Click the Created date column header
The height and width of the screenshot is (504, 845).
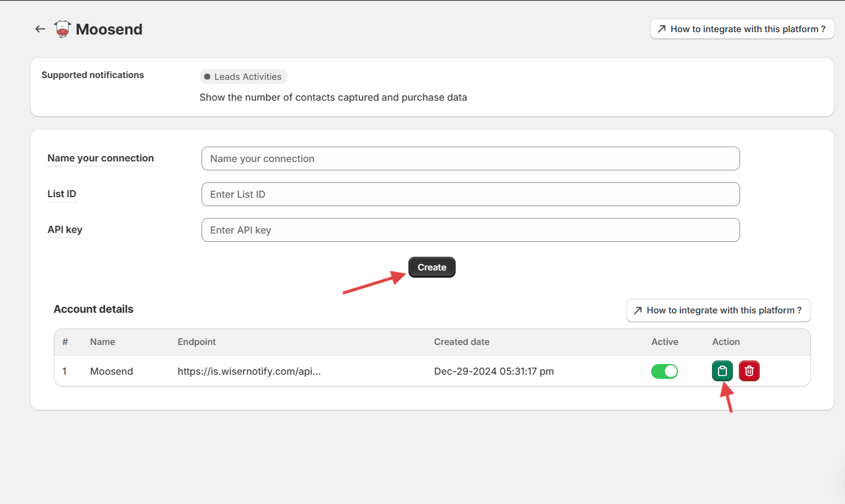coord(461,342)
